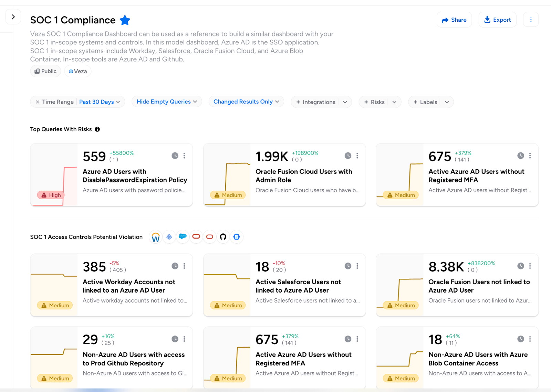Open history clock on Oracle Fusion Users not linked card

521,266
